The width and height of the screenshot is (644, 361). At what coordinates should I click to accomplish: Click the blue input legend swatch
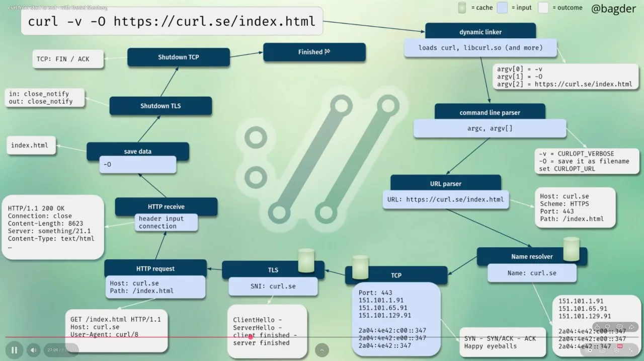[x=502, y=8]
